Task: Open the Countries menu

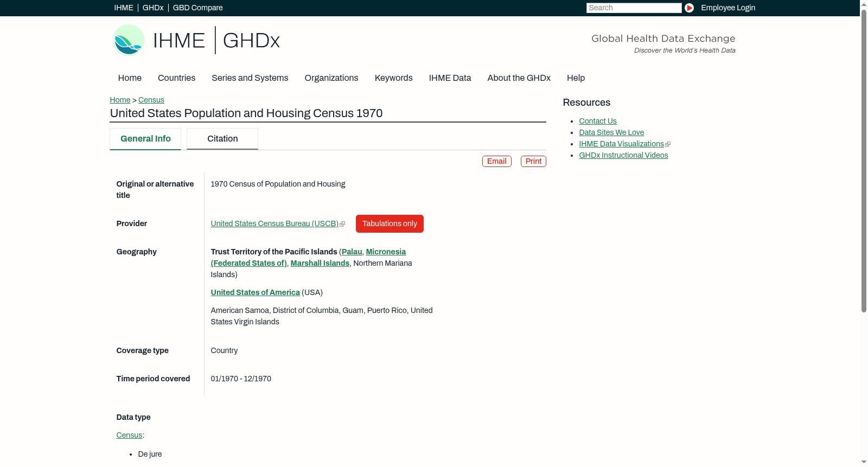Action: pos(176,78)
